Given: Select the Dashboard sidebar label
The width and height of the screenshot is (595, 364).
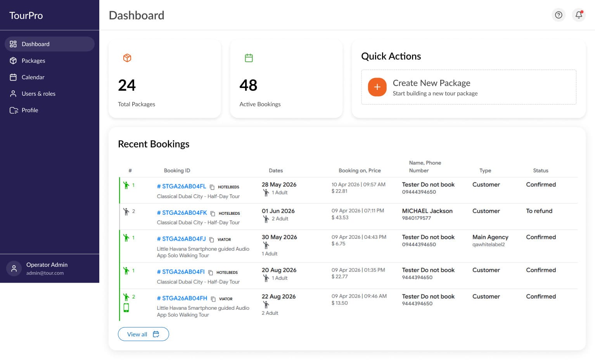Looking at the screenshot, I should tap(36, 44).
